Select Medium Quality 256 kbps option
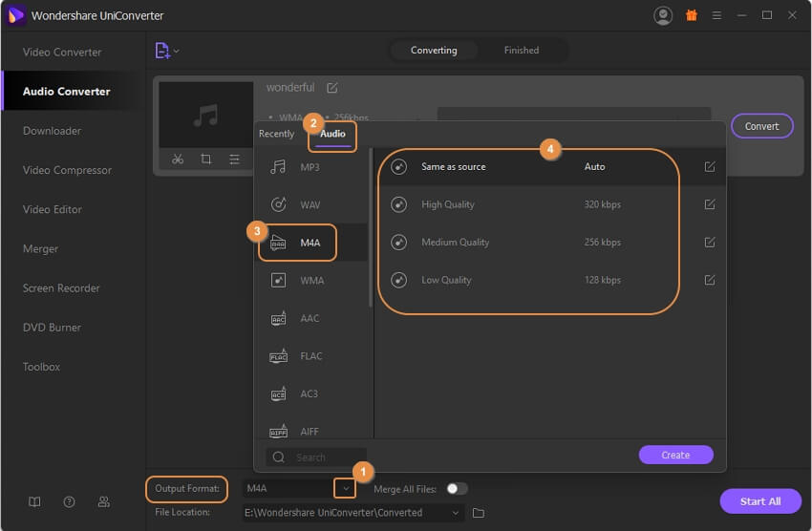The width and height of the screenshot is (812, 531). click(550, 243)
